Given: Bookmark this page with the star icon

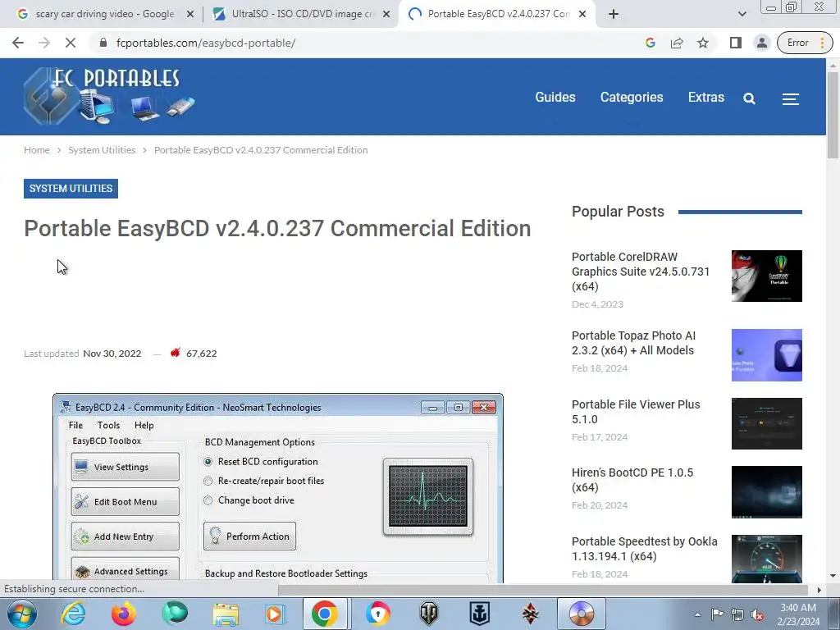Looking at the screenshot, I should pos(703,43).
